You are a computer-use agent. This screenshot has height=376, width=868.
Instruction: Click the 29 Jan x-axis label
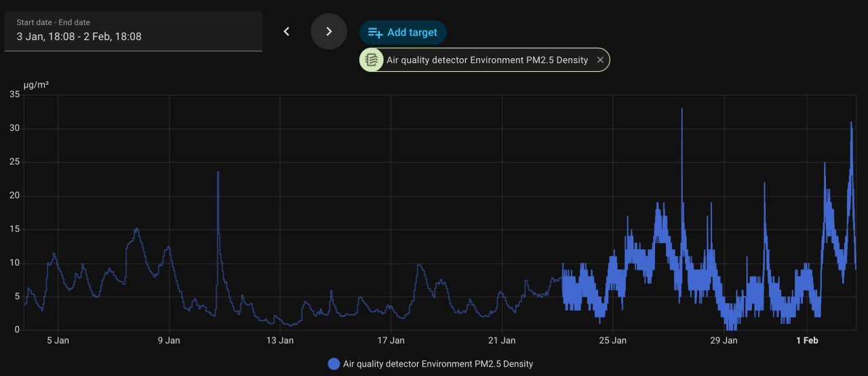pyautogui.click(x=724, y=341)
